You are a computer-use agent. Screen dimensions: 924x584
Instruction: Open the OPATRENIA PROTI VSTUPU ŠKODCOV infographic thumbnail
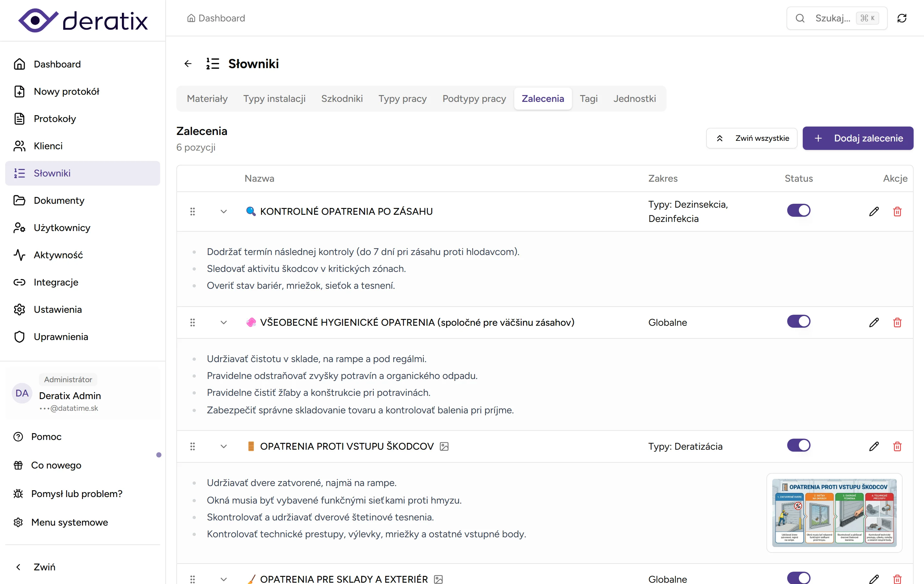point(834,513)
